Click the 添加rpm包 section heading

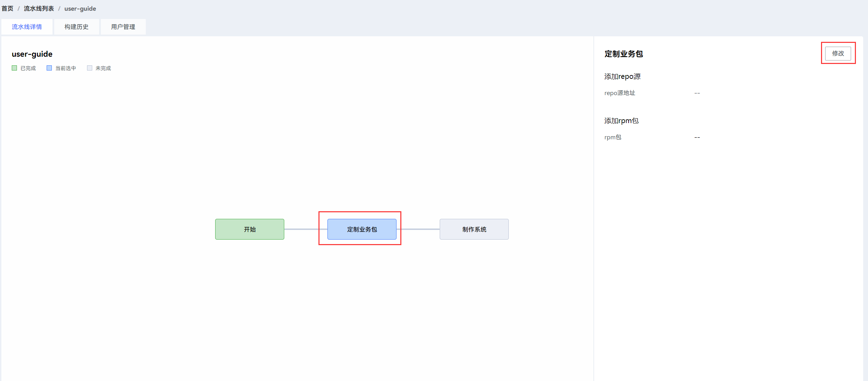(621, 121)
